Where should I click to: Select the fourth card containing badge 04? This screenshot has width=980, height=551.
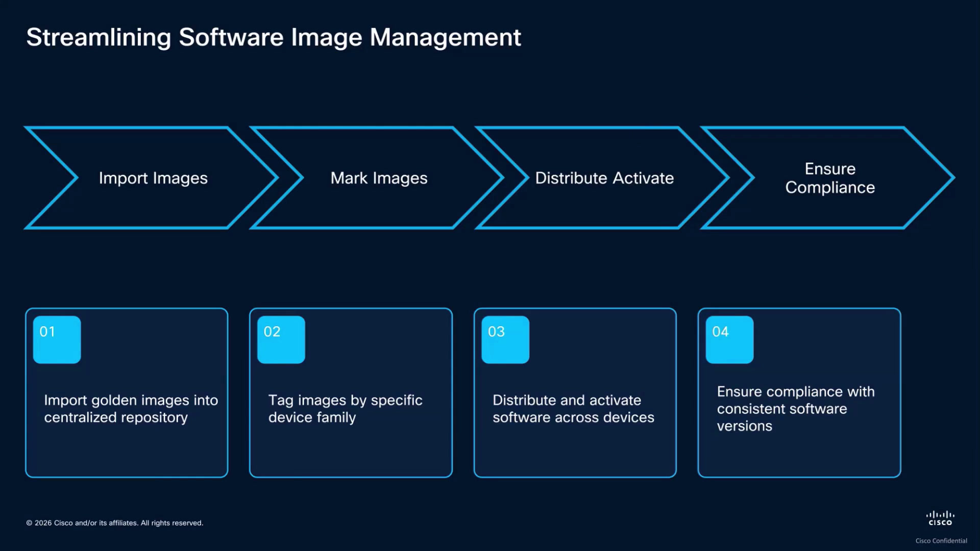tap(799, 393)
